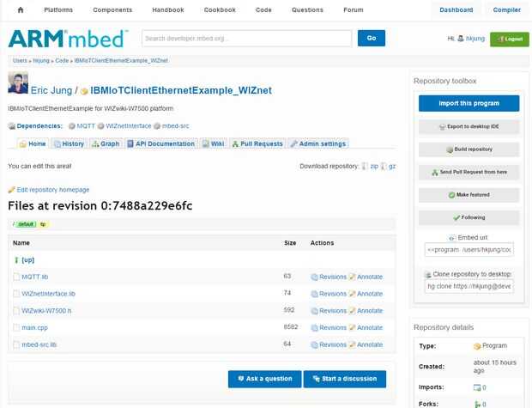Click Make featured button
This screenshot has width=532, height=408.
coord(469,195)
